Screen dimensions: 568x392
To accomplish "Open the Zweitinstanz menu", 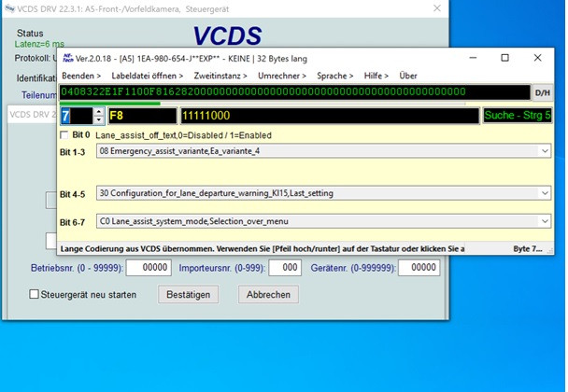I will (220, 76).
